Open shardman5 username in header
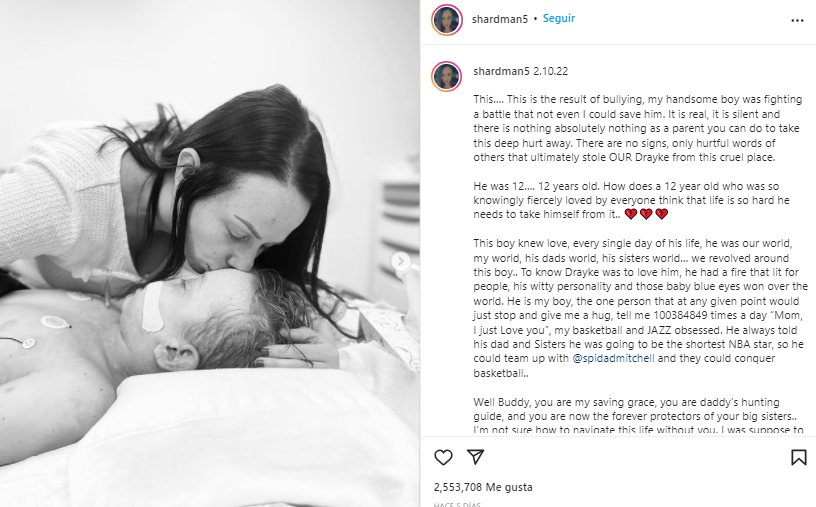This screenshot has width=816, height=507. [500, 19]
